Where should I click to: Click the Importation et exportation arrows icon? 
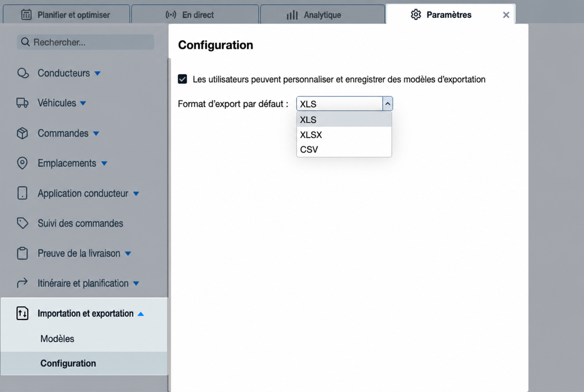coord(22,313)
